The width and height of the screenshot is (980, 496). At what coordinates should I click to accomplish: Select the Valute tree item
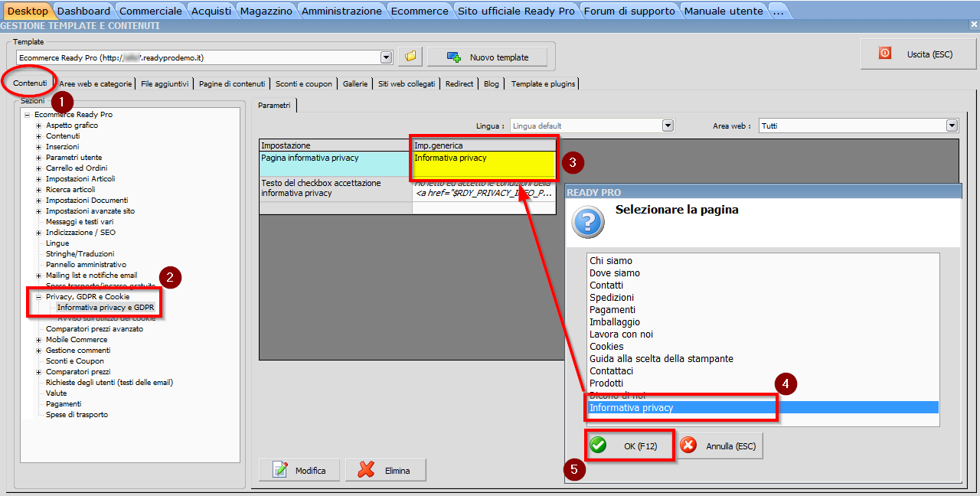tap(56, 393)
